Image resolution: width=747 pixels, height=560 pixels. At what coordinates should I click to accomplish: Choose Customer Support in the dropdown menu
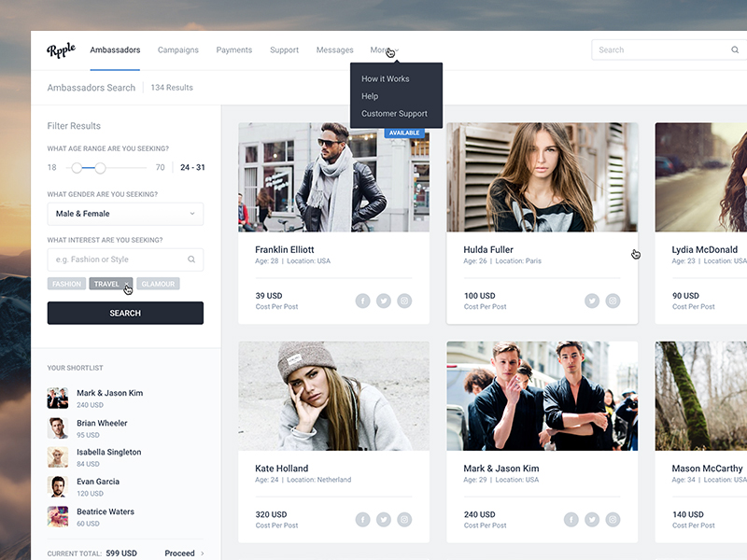[x=394, y=114]
